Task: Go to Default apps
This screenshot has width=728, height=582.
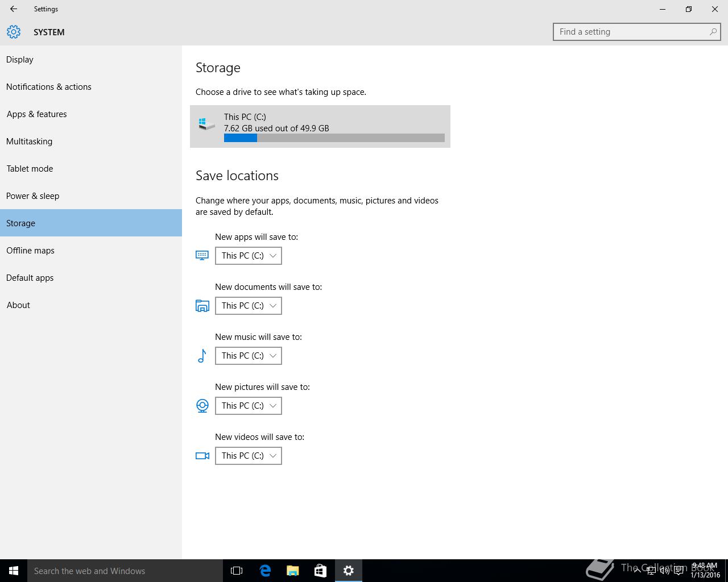Action: (91, 277)
